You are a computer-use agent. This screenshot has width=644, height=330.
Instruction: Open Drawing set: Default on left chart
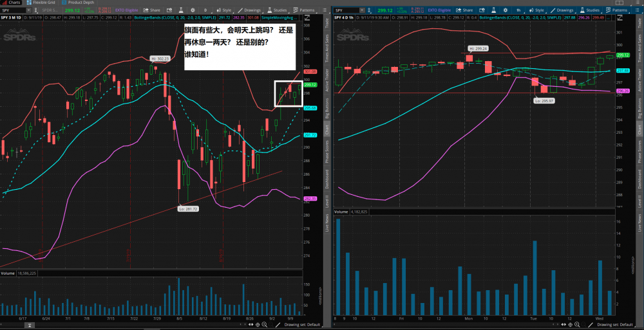302,325
